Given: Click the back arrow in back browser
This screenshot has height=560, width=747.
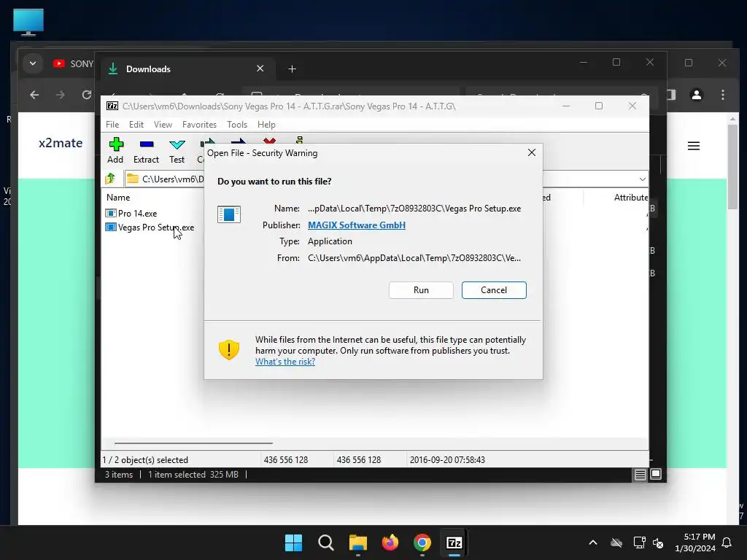Looking at the screenshot, I should point(34,95).
